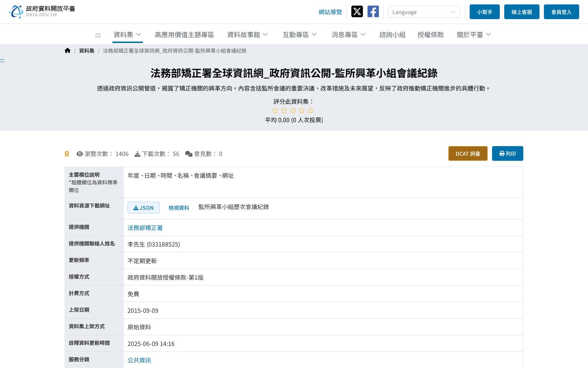Click the home icon in breadcrumb
The image size is (588, 368).
click(67, 51)
